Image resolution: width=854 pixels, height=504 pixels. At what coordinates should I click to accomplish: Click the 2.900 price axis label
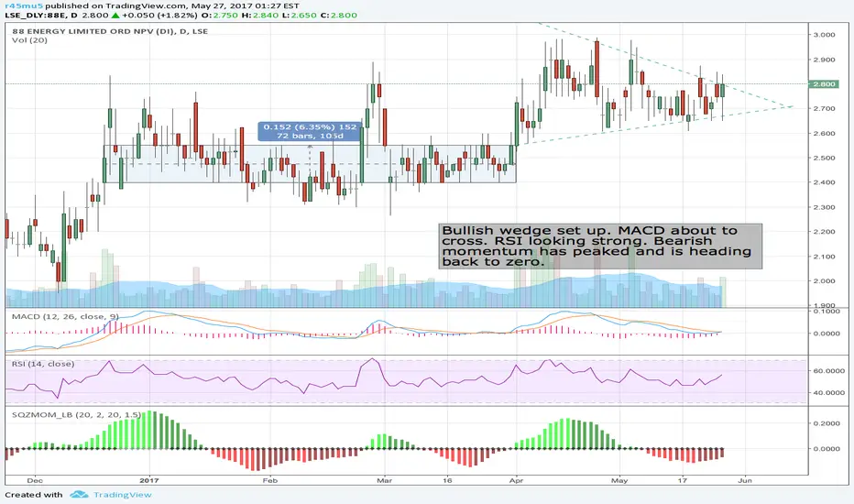(824, 60)
